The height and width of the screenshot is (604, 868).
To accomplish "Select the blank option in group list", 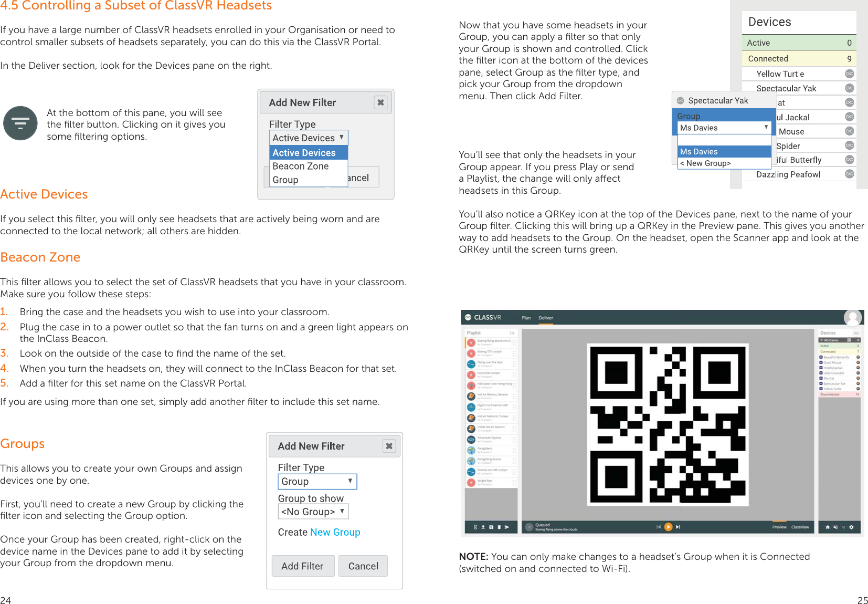I will 724,140.
